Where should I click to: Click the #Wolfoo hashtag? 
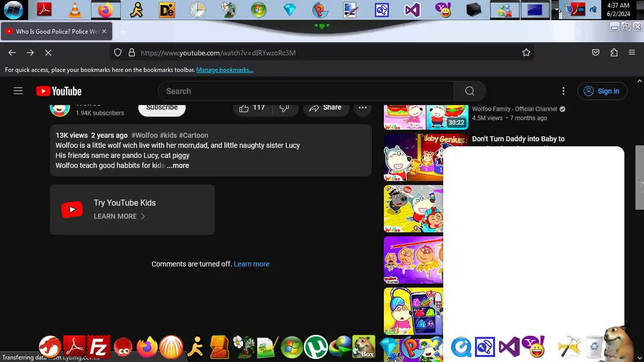144,135
